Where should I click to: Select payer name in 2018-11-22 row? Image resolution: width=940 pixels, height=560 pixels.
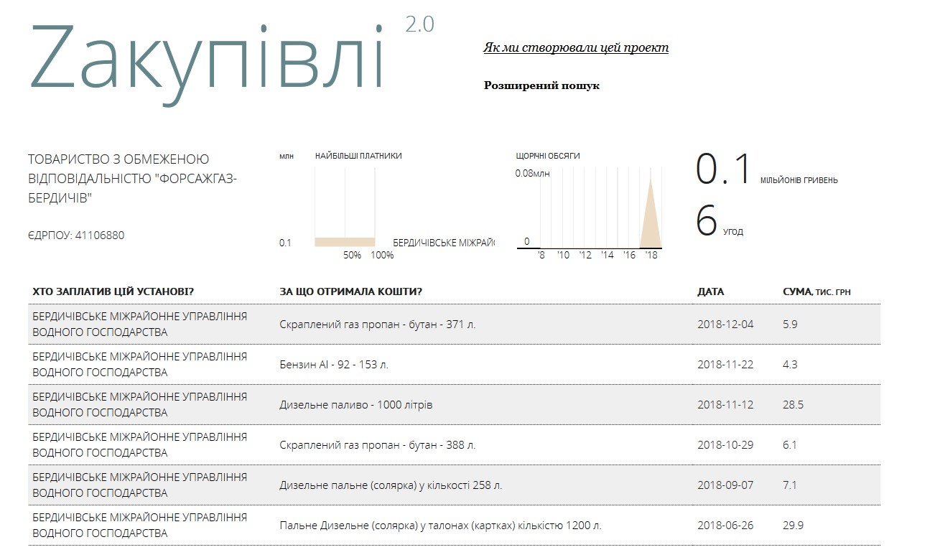[139, 364]
